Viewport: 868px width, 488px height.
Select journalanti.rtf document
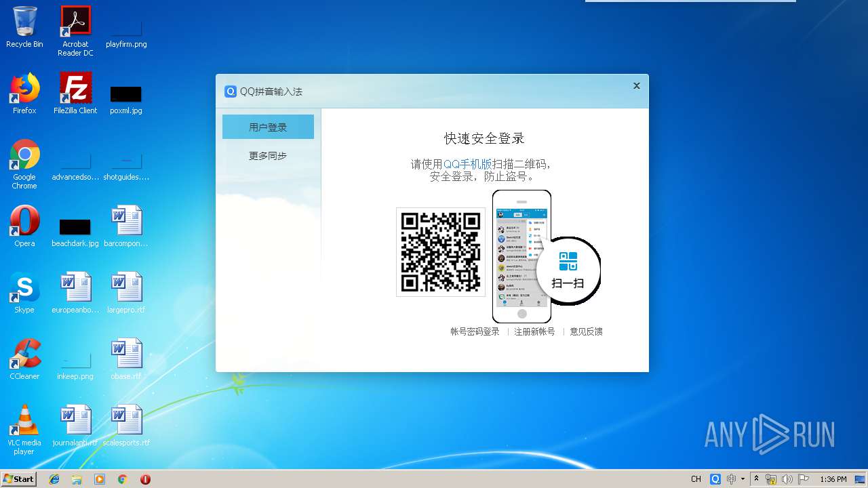(75, 426)
